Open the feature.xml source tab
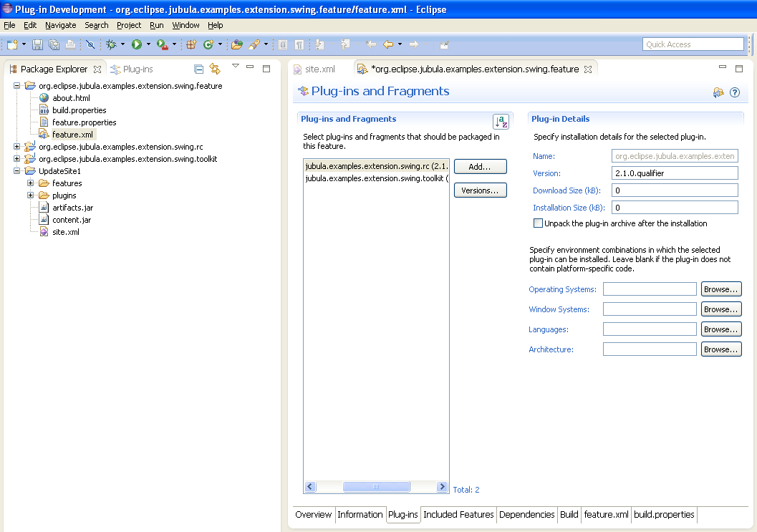The width and height of the screenshot is (757, 532). [606, 514]
